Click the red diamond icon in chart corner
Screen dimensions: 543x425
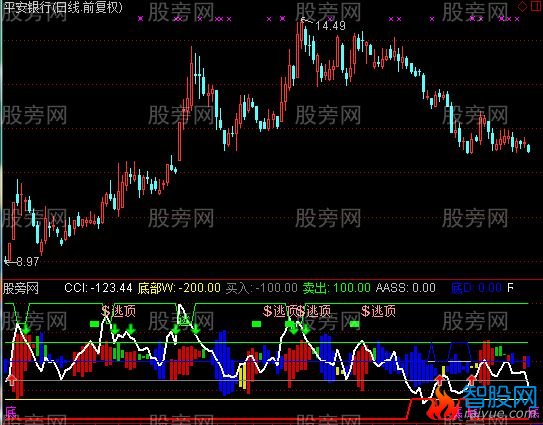(x=522, y=6)
